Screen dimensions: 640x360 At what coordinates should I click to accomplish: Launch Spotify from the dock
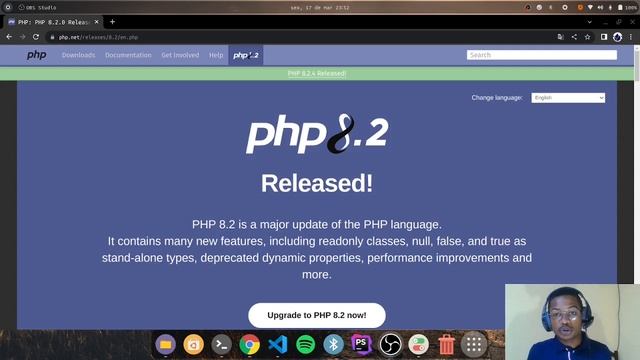(305, 344)
